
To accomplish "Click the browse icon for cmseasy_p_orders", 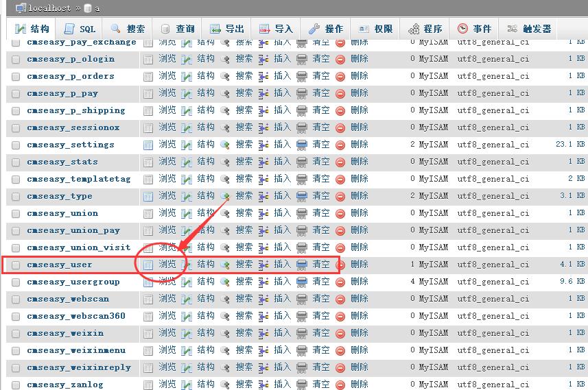I will click(148, 76).
